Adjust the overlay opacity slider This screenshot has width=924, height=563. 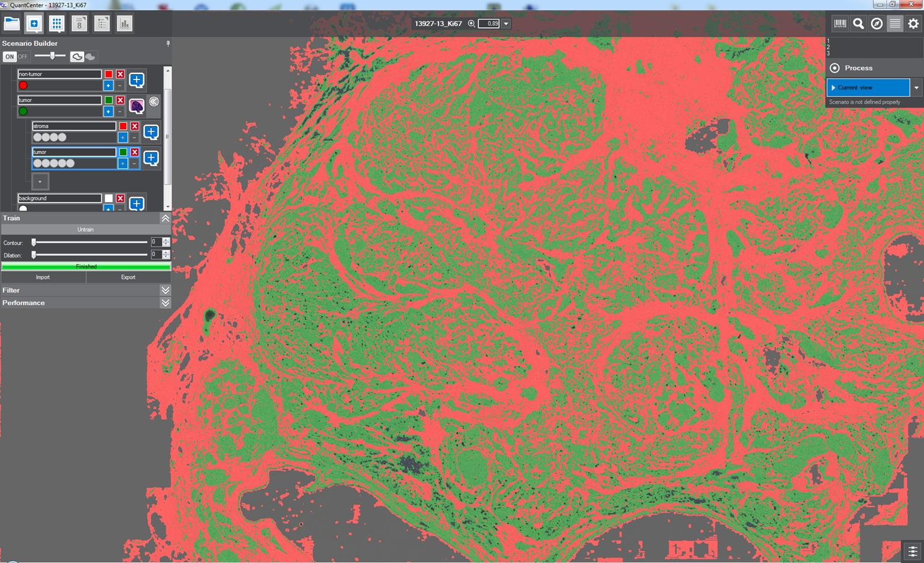coord(53,56)
